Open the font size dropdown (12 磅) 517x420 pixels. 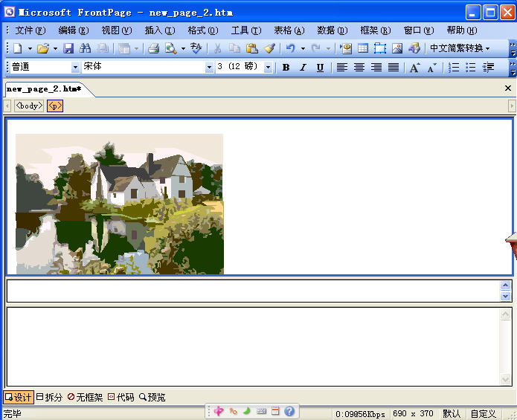point(268,67)
